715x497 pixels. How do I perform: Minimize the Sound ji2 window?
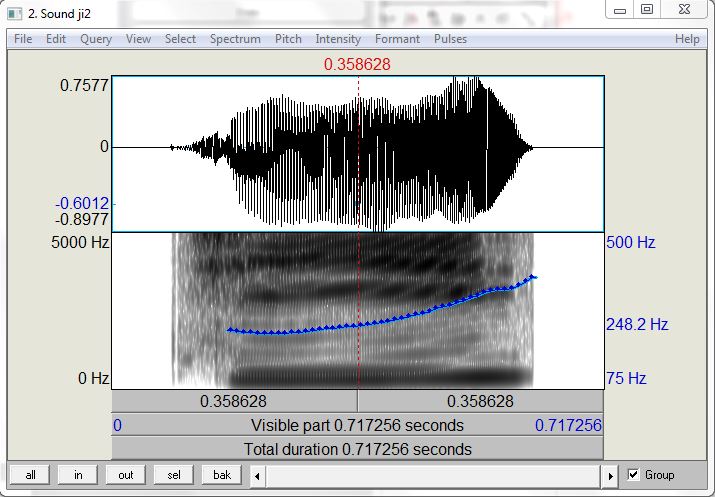620,10
